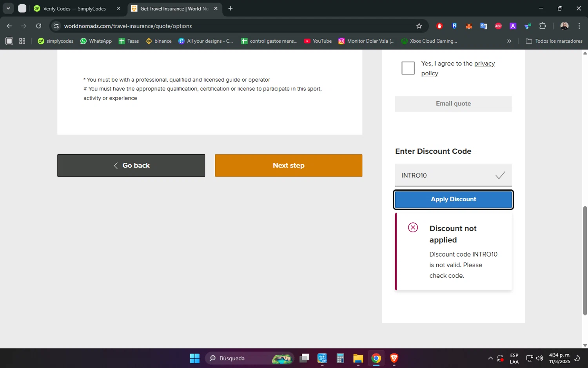Open the MetaMask fox extension
The image size is (588, 368).
(469, 26)
